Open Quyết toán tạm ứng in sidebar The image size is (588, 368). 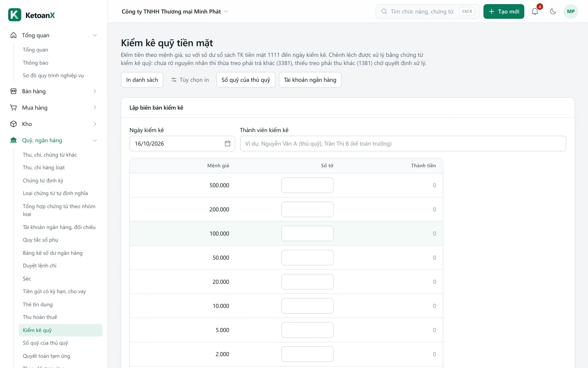[x=47, y=356]
